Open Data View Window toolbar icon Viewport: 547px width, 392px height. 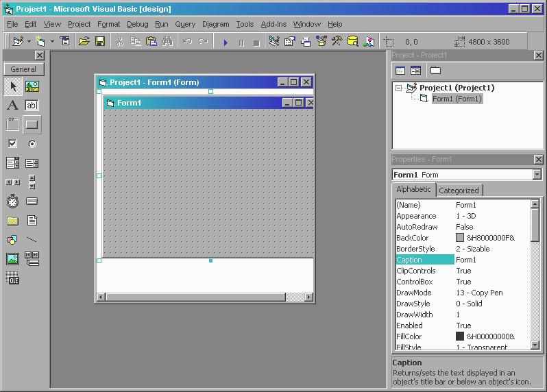click(353, 42)
